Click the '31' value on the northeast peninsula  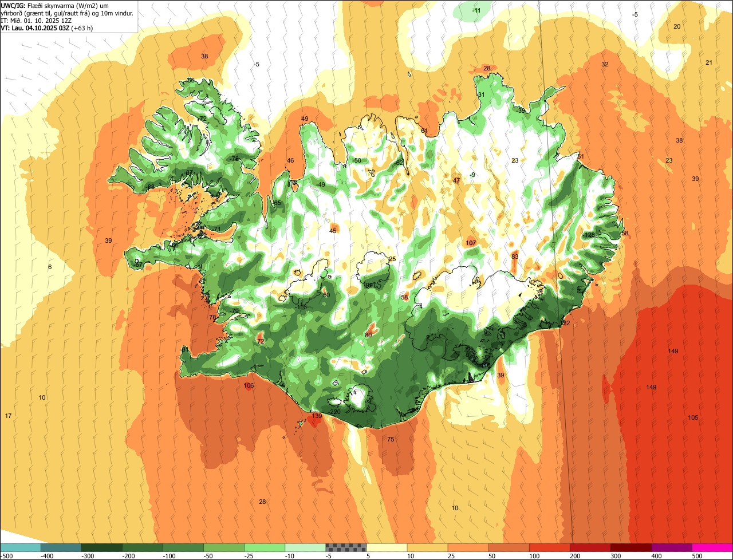point(482,94)
